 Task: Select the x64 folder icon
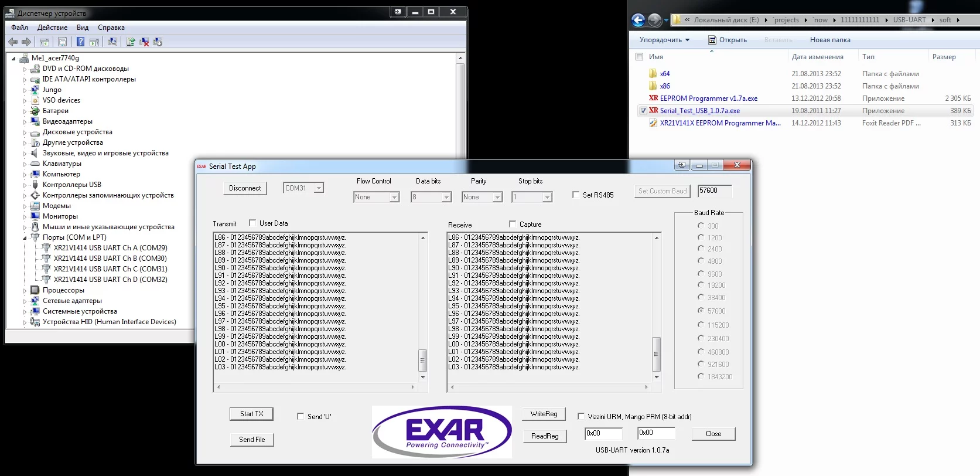(653, 74)
